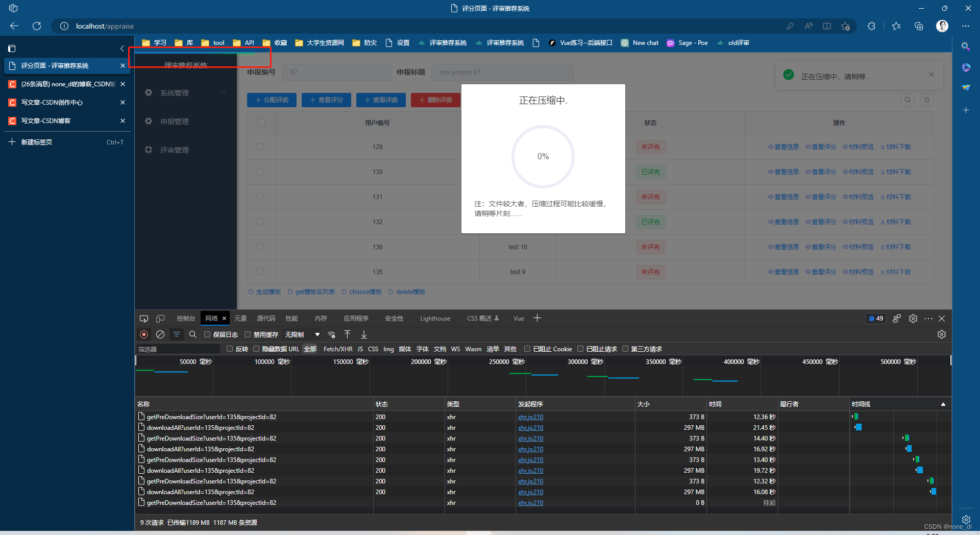Expand the 系统管理 sidebar menu

click(x=186, y=93)
